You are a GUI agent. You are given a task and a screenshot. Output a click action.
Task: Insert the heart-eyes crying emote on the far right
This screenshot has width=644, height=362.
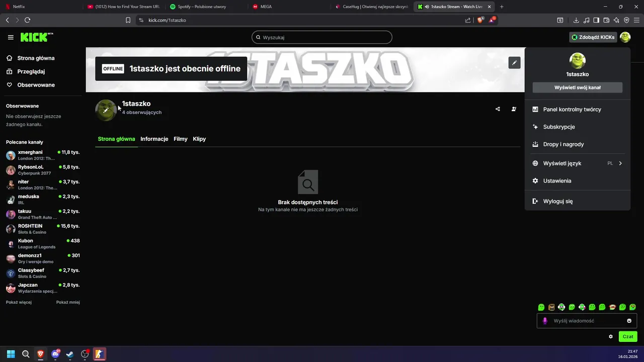(x=632, y=307)
